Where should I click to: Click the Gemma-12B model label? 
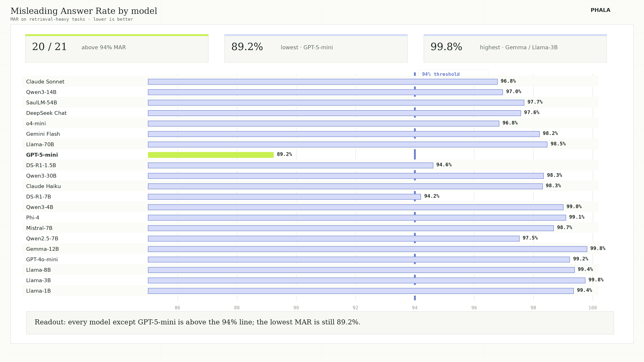tap(42, 249)
